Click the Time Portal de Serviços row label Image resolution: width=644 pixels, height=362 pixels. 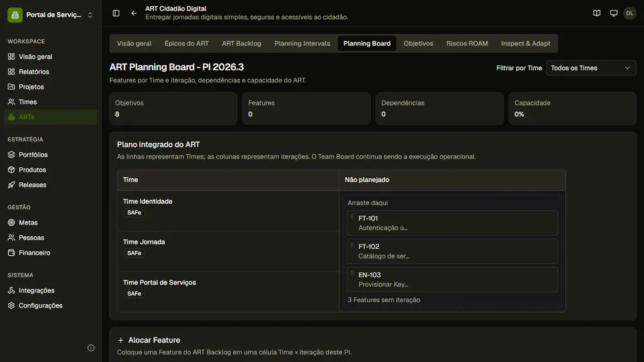coord(159,282)
